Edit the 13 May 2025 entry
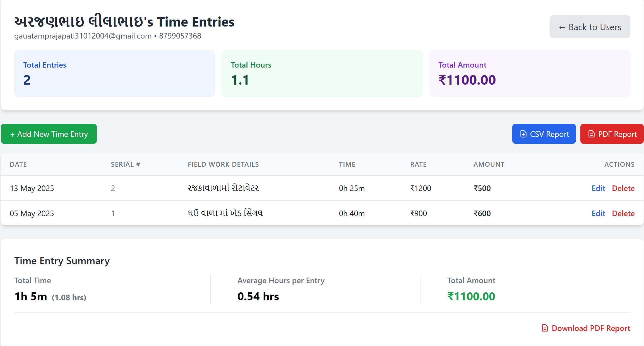 click(x=598, y=188)
